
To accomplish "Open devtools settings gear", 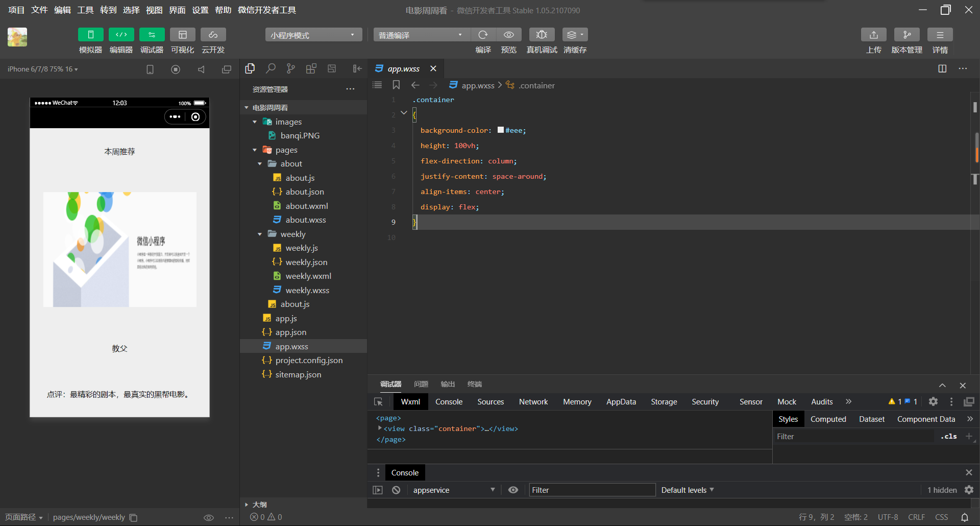I will click(933, 401).
